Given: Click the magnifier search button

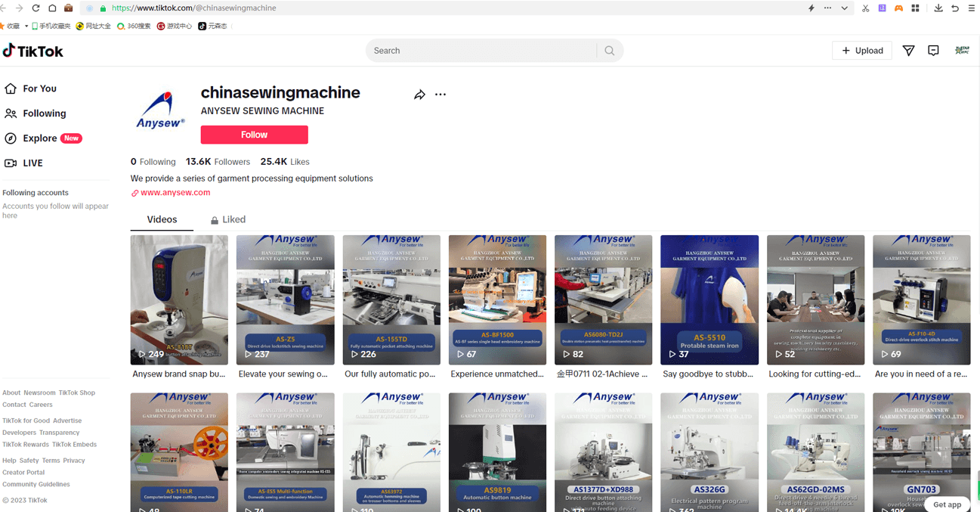Looking at the screenshot, I should 609,51.
